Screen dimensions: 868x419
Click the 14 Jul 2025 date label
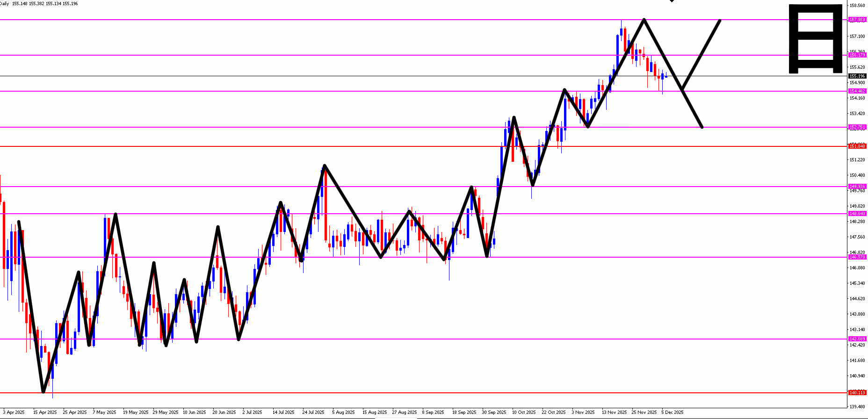tap(283, 412)
